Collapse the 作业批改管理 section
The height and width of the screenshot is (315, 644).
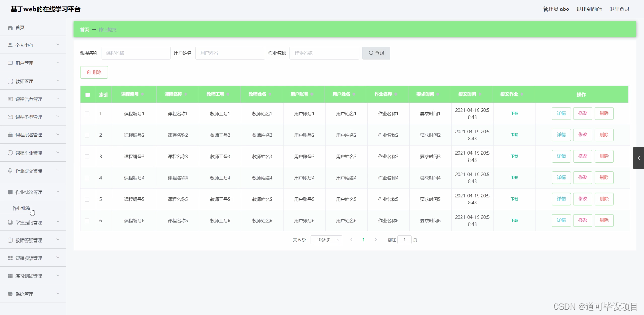click(x=57, y=192)
